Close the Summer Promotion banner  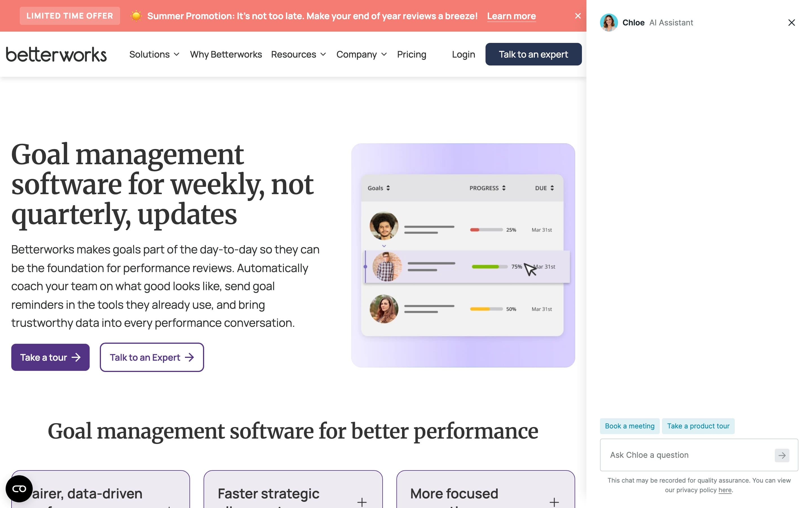click(x=577, y=16)
